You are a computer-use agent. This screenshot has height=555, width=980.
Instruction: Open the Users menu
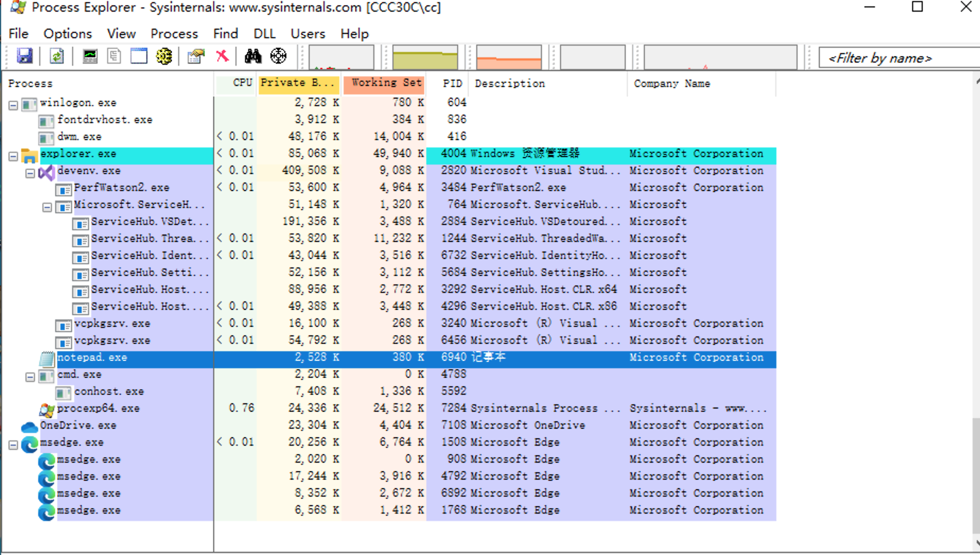point(308,33)
